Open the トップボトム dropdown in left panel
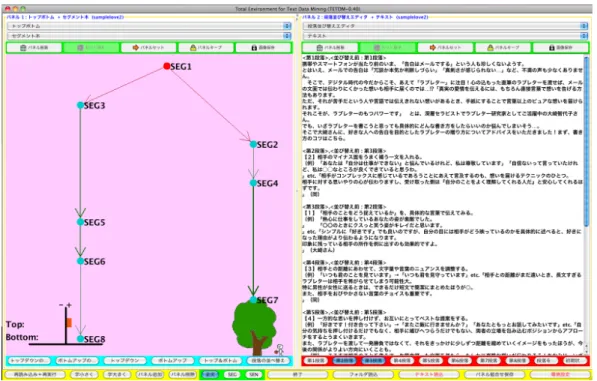This screenshot has width=597, height=381. (149, 26)
